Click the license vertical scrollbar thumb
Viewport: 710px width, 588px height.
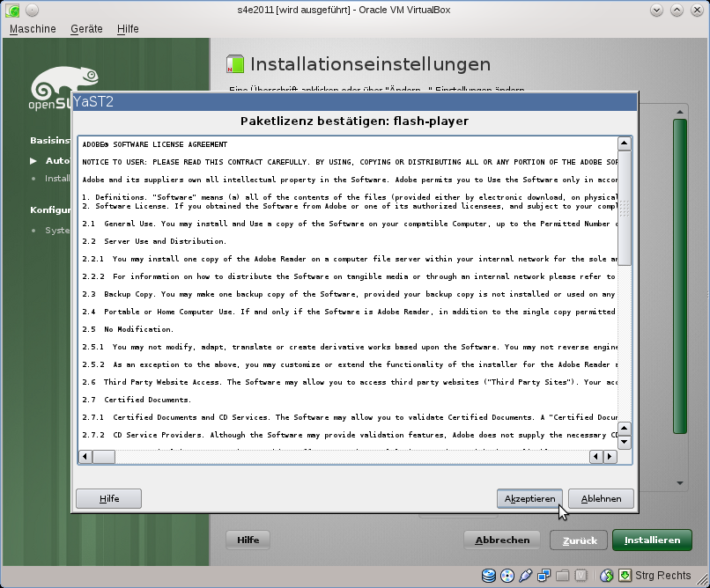[x=625, y=208]
